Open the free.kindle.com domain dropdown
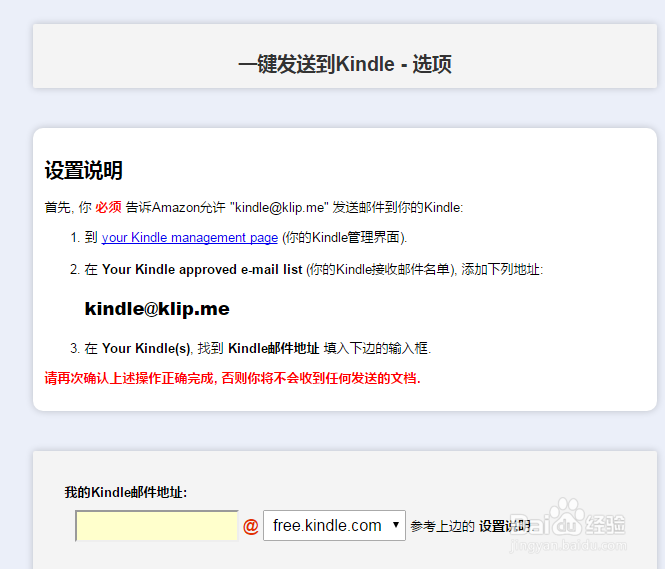The image size is (665, 569). (x=334, y=526)
